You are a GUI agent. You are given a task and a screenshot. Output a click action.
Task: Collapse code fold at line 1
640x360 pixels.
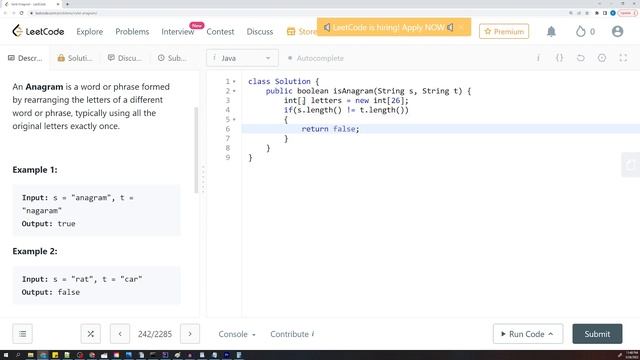[x=234, y=82]
